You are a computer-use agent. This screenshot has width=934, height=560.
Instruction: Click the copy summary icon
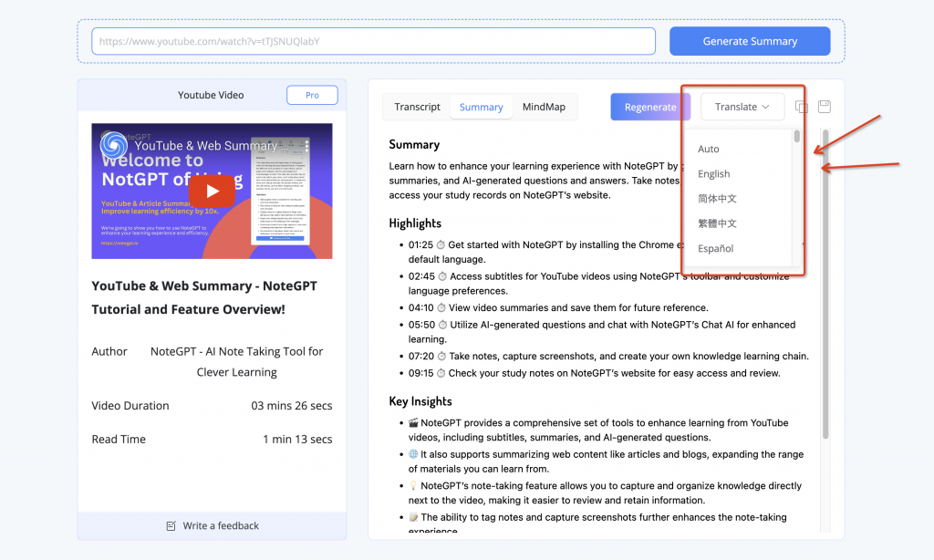[802, 107]
